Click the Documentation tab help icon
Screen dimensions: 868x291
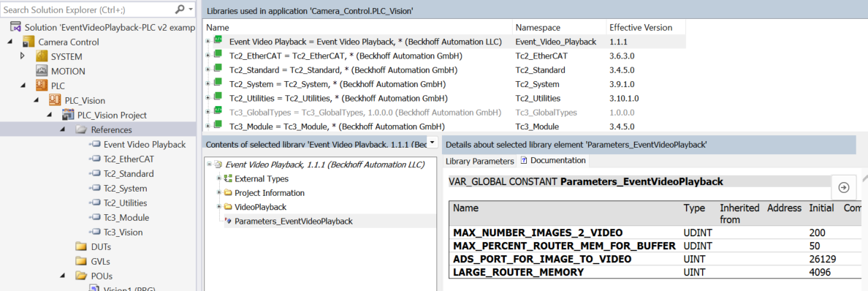coord(524,160)
